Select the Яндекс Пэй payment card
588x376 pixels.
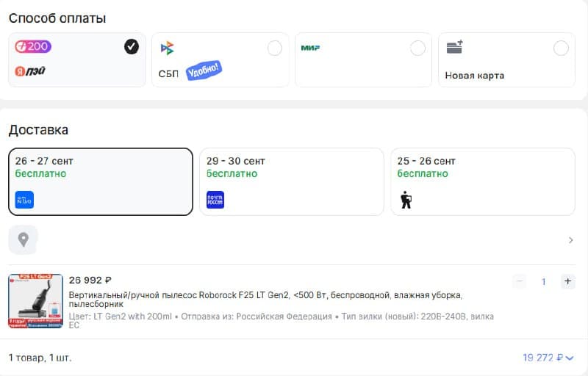77,60
